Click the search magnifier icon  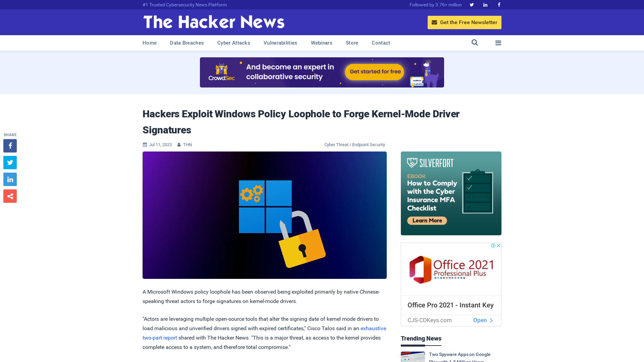[475, 43]
